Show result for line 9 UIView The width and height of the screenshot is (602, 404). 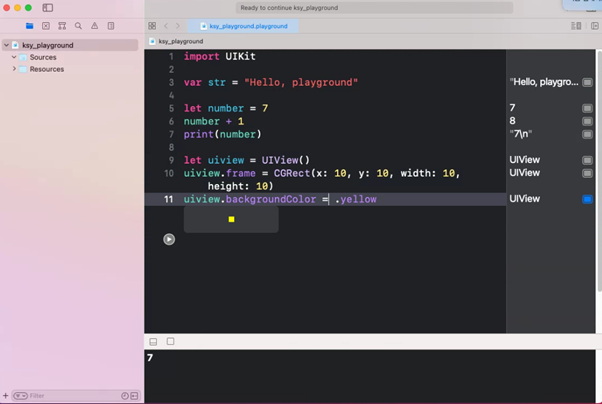pyautogui.click(x=587, y=160)
